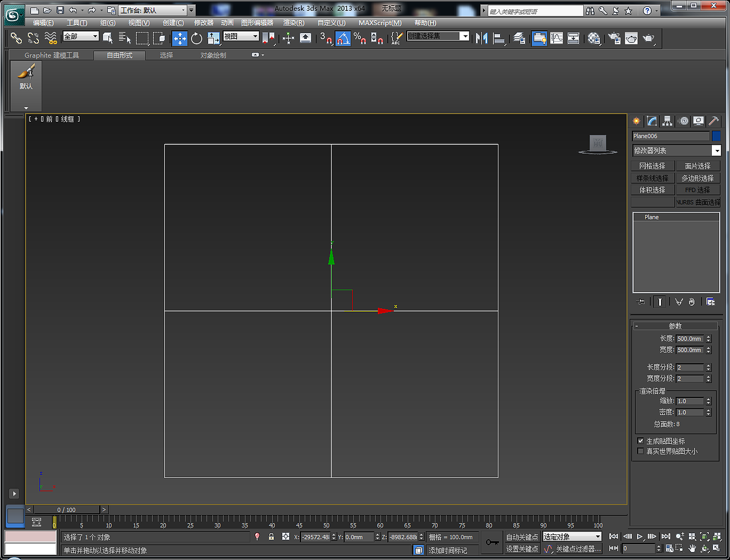Enable 生成贴图坐标 checkbox
This screenshot has height=560, width=730.
[640, 441]
